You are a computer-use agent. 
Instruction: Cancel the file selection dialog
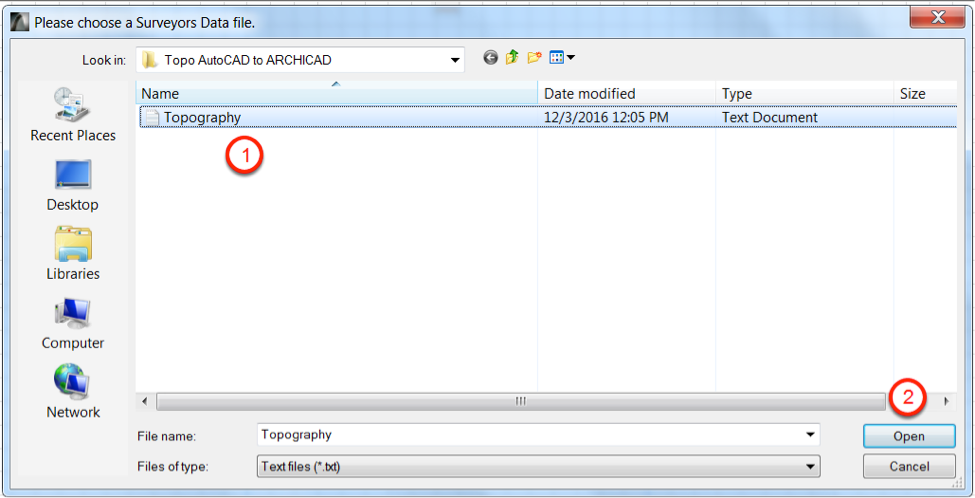click(x=909, y=466)
